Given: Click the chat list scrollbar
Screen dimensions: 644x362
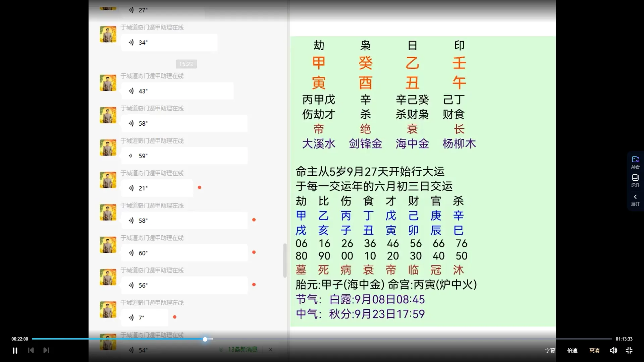Looking at the screenshot, I should pos(285,260).
